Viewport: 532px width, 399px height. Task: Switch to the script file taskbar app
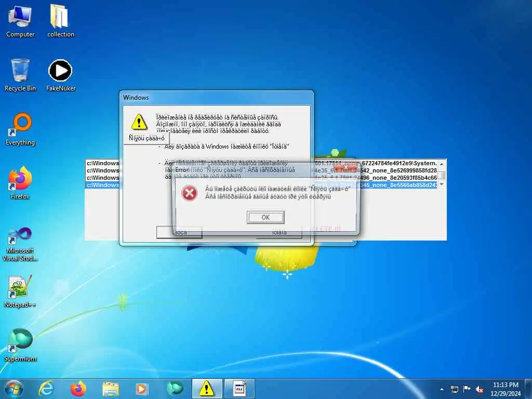click(x=239, y=389)
